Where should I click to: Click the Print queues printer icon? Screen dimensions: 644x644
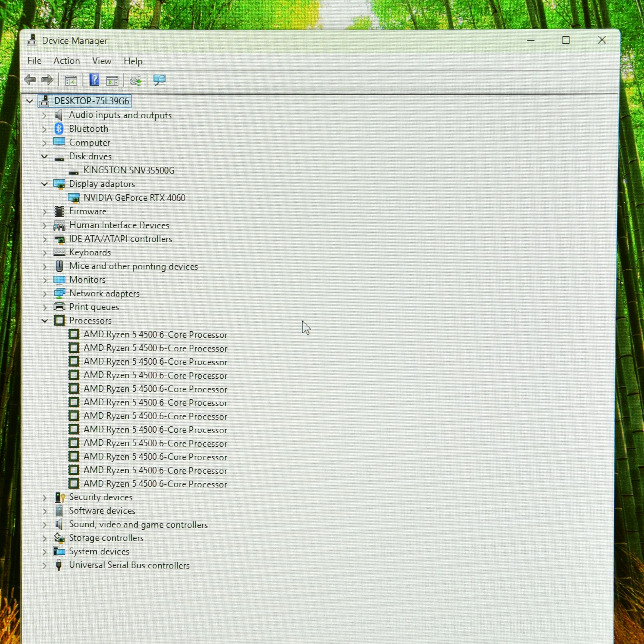(59, 307)
